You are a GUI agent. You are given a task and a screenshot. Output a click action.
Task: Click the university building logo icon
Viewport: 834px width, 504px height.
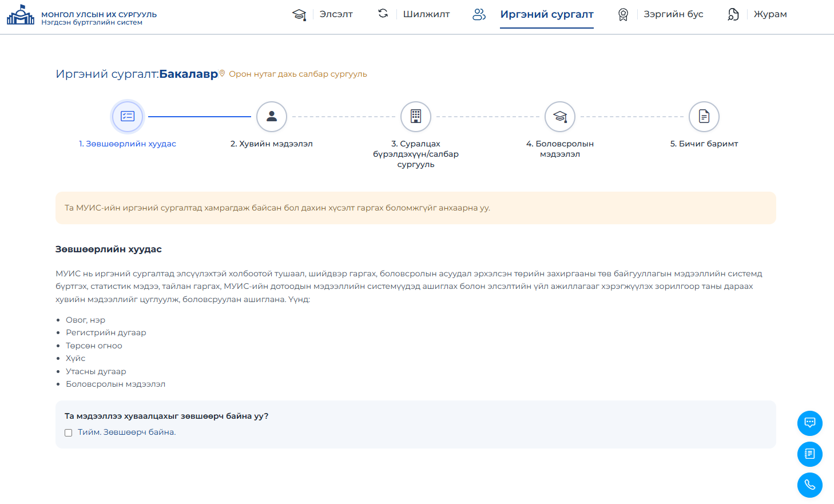21,15
